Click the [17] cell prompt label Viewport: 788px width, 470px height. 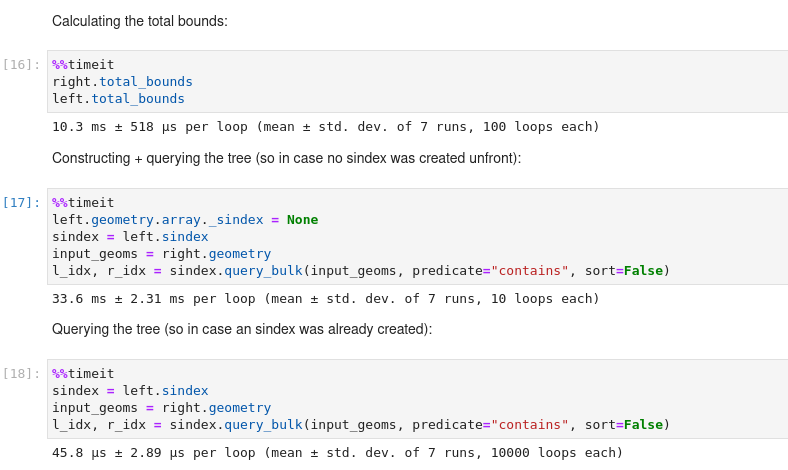[x=21, y=203]
